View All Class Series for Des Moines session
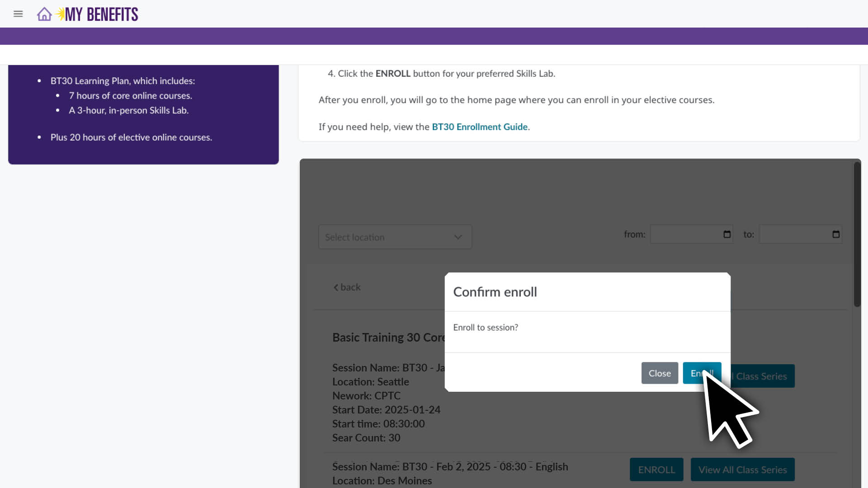Image resolution: width=868 pixels, height=488 pixels. pos(742,469)
